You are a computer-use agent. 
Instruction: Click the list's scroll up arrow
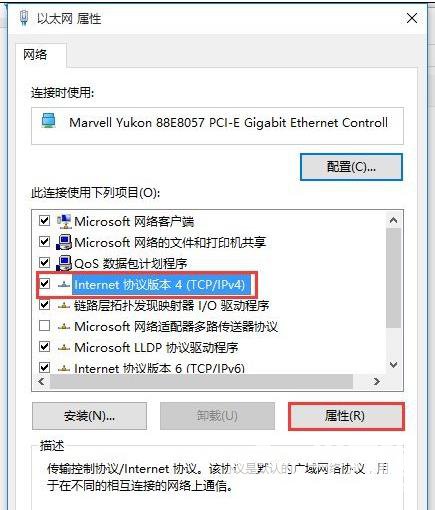click(x=394, y=220)
